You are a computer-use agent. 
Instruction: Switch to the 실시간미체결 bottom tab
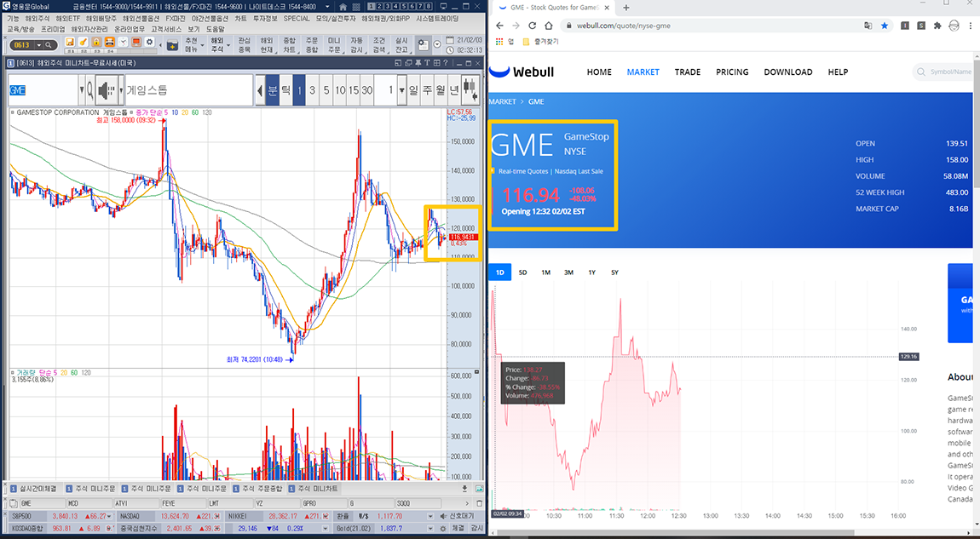(34, 489)
